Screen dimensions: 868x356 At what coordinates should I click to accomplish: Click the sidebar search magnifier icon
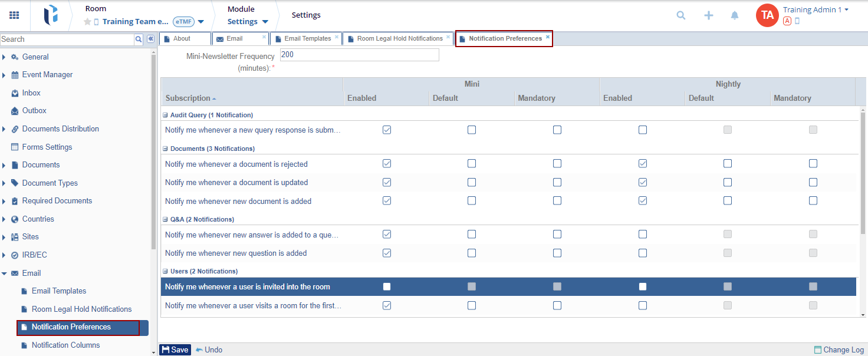(139, 39)
